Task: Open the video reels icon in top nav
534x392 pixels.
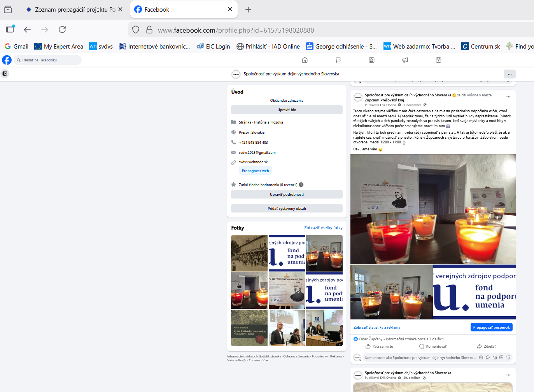Action: (438, 60)
